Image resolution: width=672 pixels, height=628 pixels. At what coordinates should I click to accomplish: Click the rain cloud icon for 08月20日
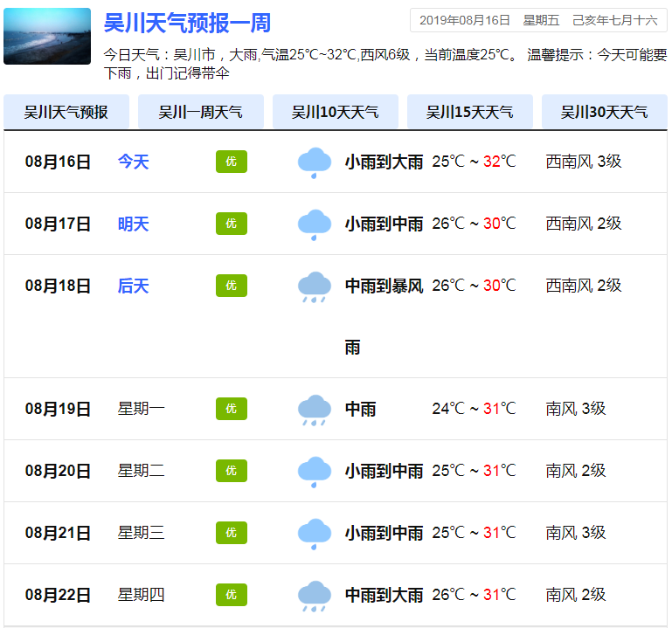[x=314, y=472]
